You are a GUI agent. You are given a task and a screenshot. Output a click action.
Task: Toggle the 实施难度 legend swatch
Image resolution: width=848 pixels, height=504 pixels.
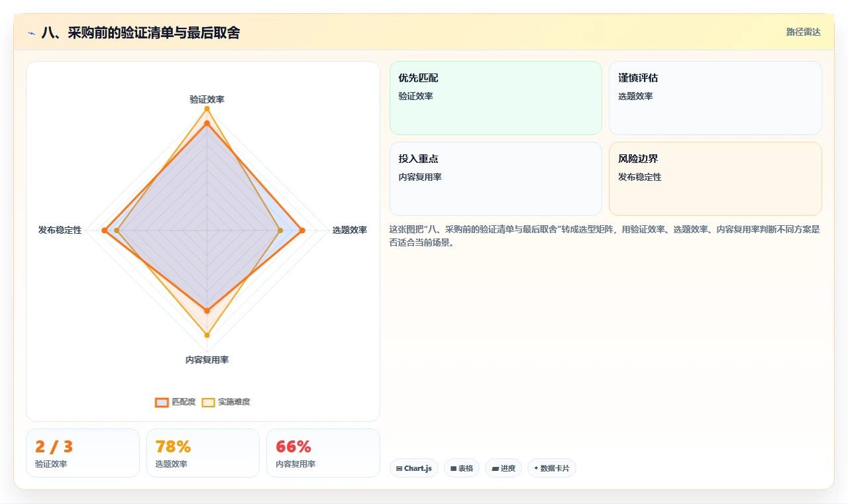208,402
